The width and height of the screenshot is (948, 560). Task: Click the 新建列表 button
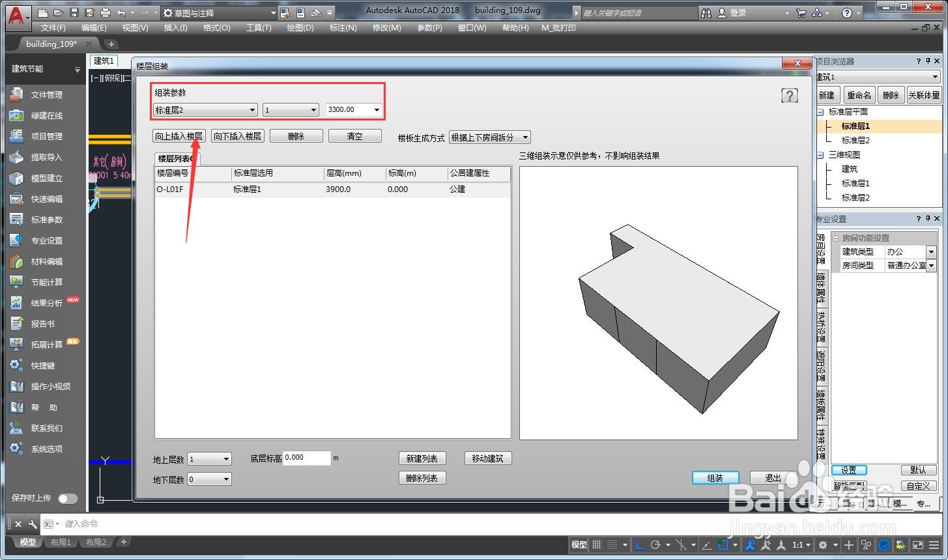[422, 458]
